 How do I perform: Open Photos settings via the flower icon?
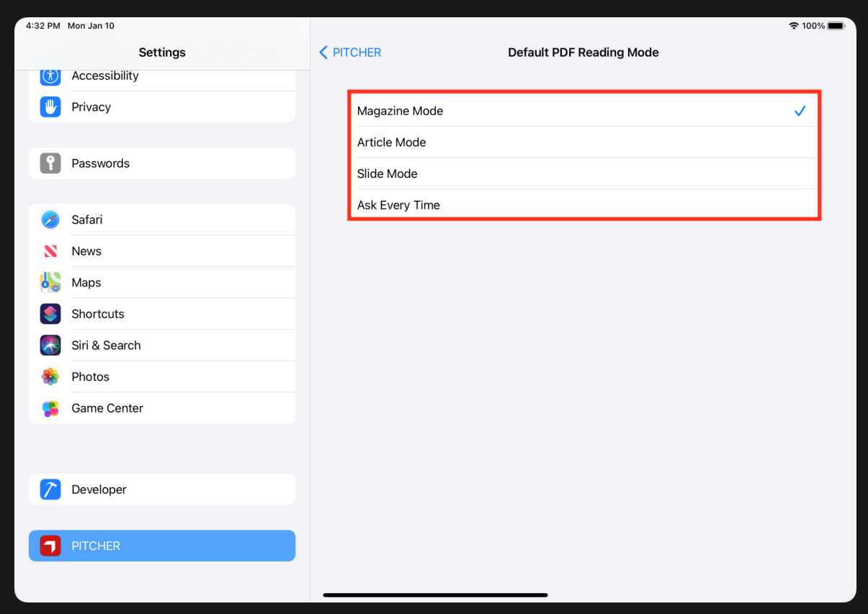(x=50, y=376)
